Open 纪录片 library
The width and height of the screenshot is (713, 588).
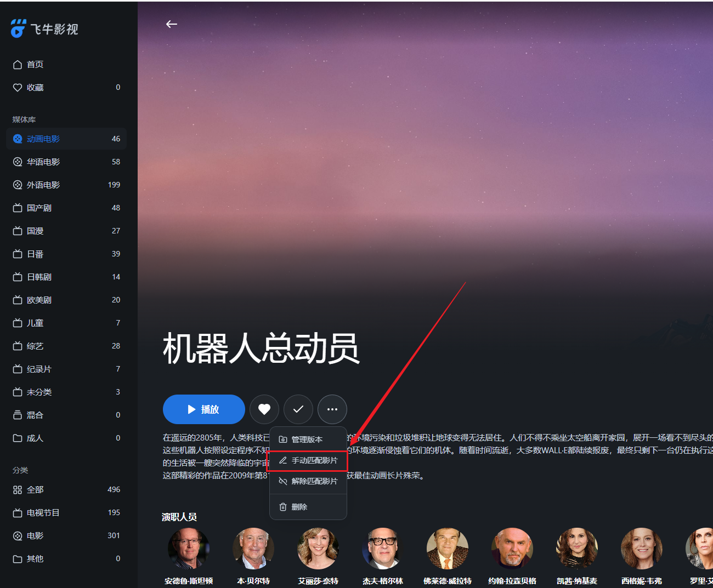[x=66, y=369]
